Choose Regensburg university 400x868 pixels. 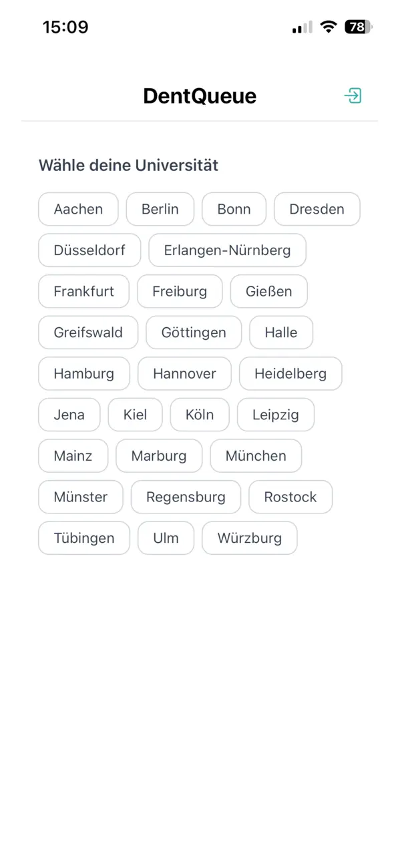coord(186,497)
